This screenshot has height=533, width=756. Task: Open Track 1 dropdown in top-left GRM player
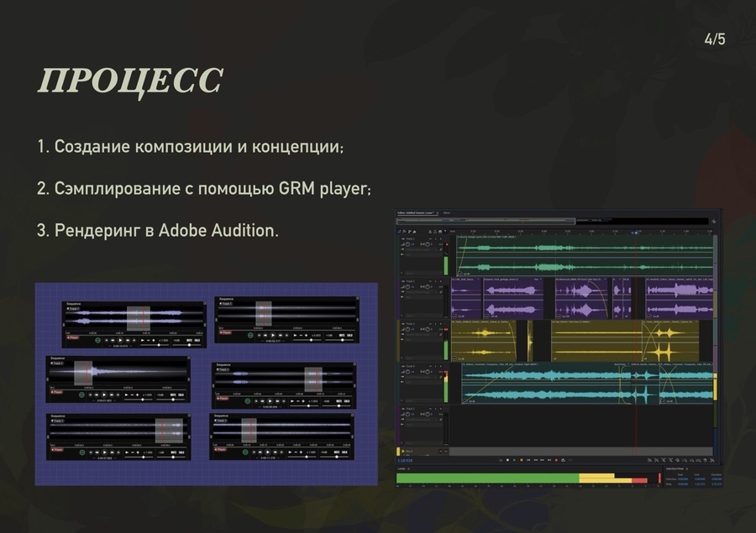73,309
